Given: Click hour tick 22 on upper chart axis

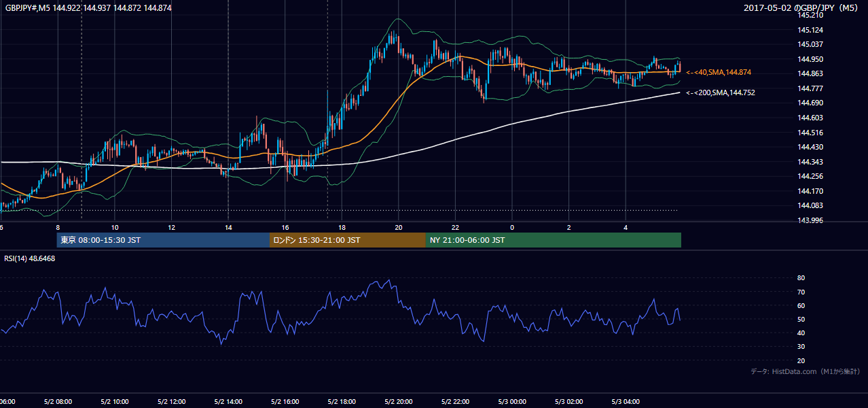Looking at the screenshot, I should click(456, 227).
